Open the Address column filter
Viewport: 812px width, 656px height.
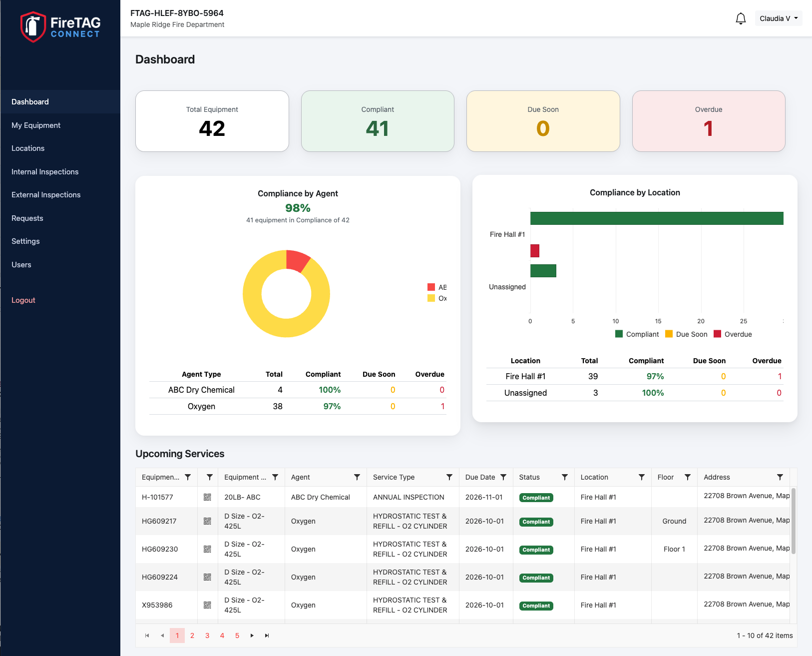[x=780, y=477]
